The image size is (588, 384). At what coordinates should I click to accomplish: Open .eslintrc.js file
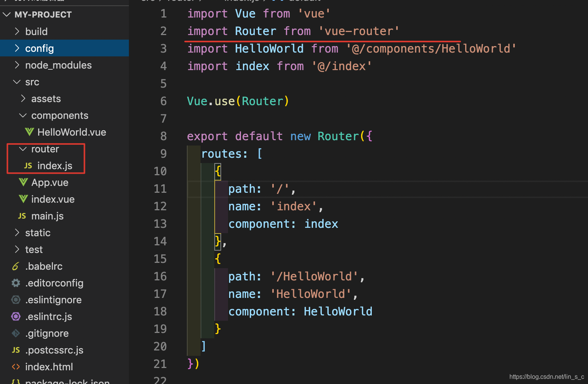pyautogui.click(x=64, y=317)
